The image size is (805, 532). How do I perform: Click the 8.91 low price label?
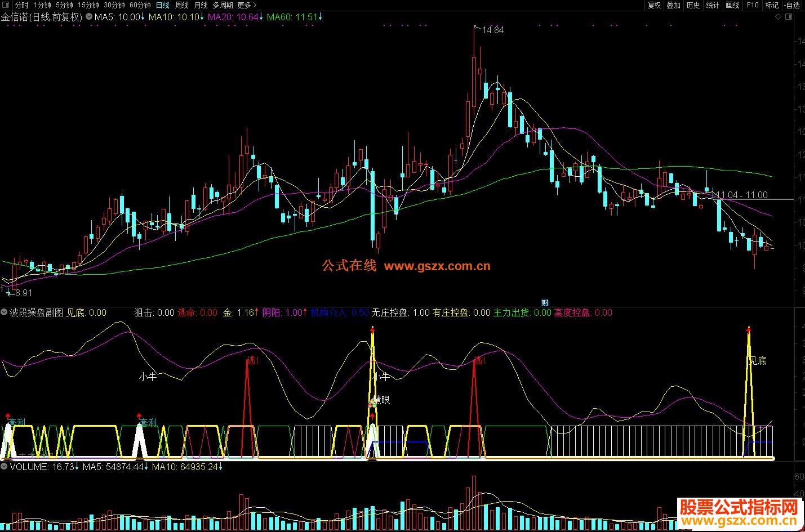pos(23,293)
